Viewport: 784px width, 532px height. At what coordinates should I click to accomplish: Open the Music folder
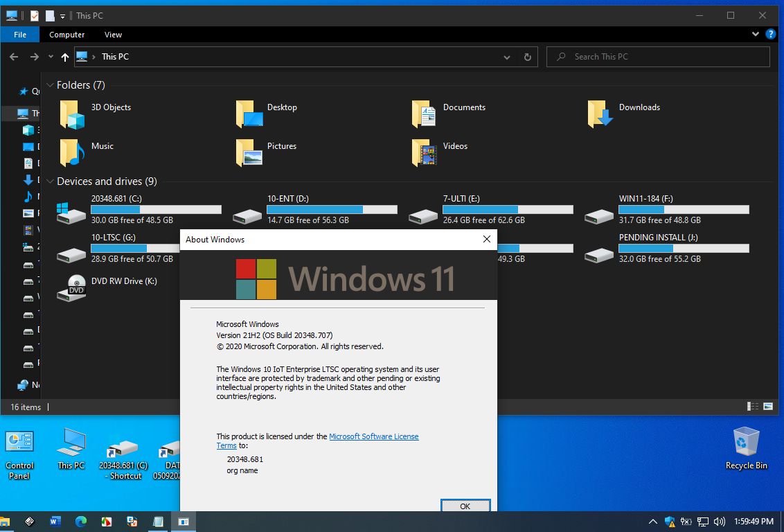pos(87,152)
